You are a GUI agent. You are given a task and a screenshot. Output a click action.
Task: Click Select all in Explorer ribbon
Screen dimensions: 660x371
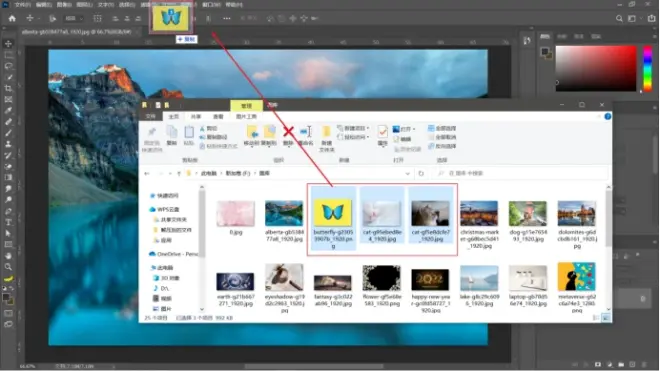pos(442,128)
